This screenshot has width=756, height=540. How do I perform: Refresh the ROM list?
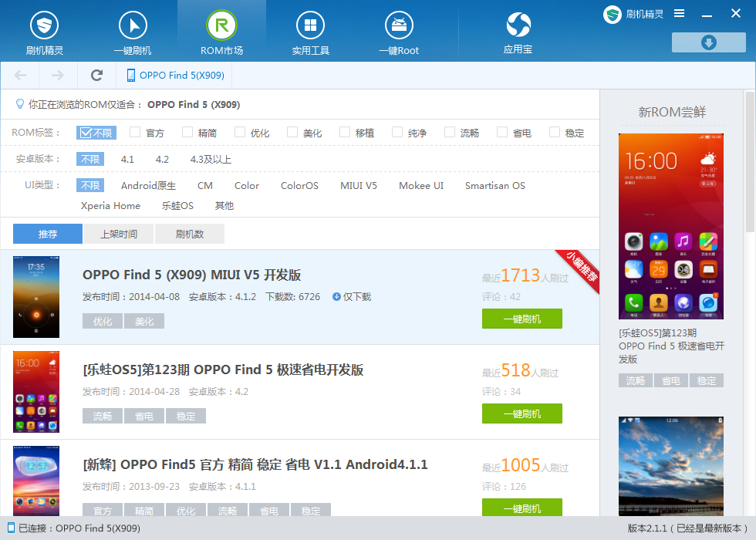click(97, 76)
